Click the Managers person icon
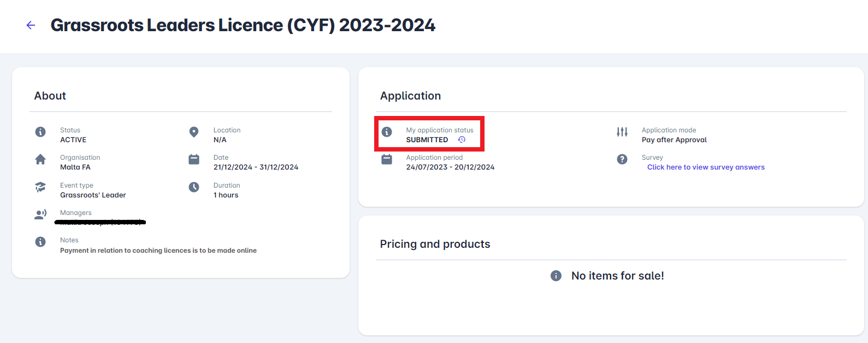 click(x=40, y=214)
